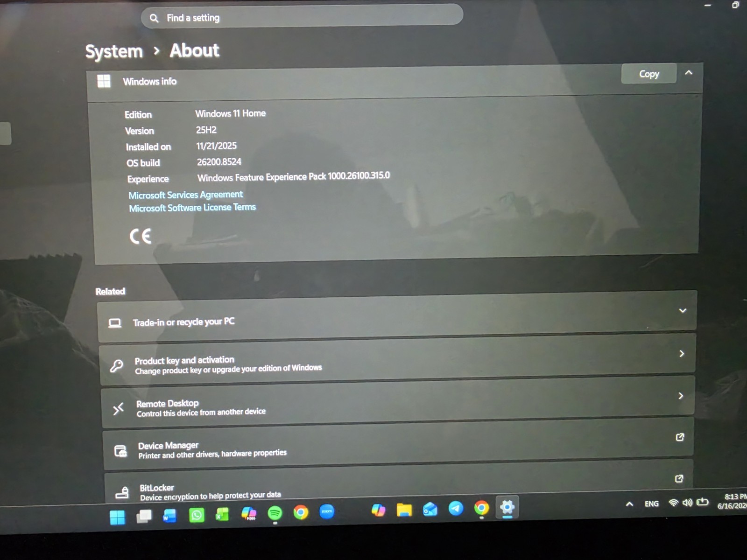Select the OS build 26200.8524
The image size is (747, 560).
219,162
